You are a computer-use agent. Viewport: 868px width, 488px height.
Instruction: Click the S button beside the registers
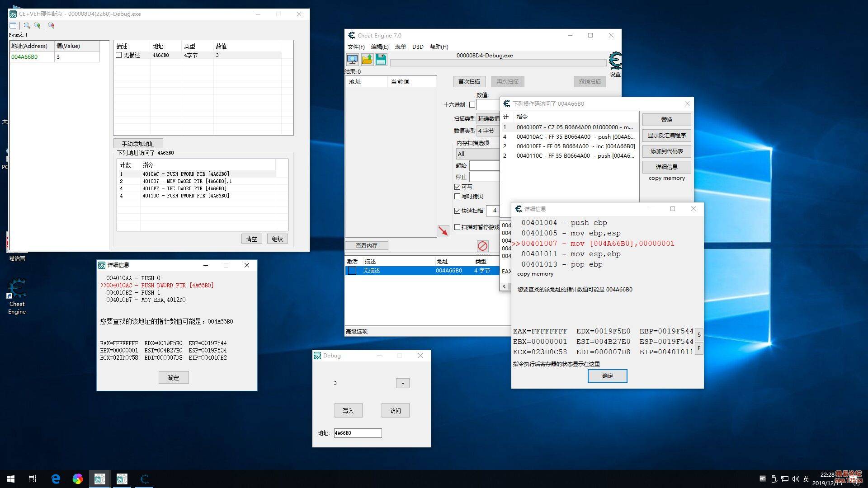(x=699, y=335)
